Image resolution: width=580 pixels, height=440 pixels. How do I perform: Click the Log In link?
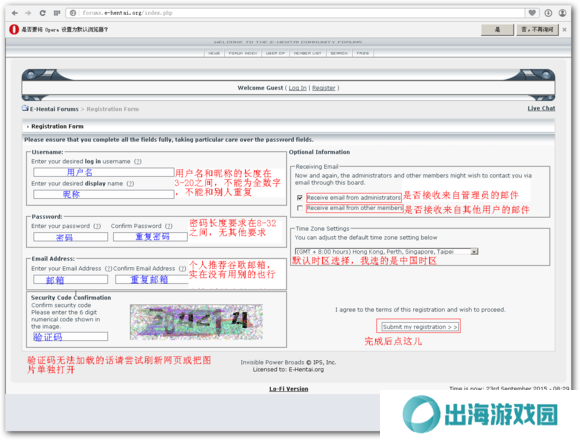[298, 88]
